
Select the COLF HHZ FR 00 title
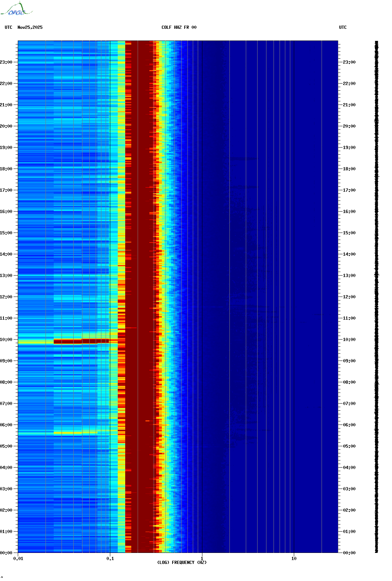179,27
